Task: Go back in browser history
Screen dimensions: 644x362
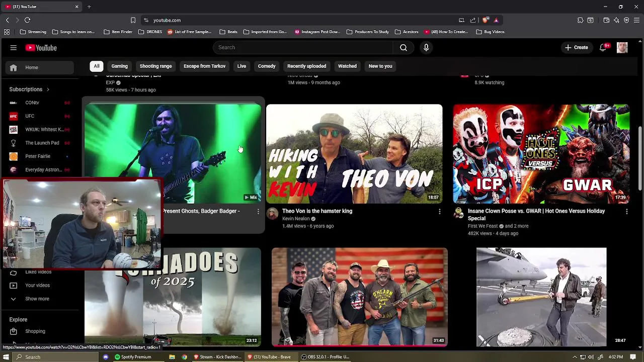Action: (7, 20)
